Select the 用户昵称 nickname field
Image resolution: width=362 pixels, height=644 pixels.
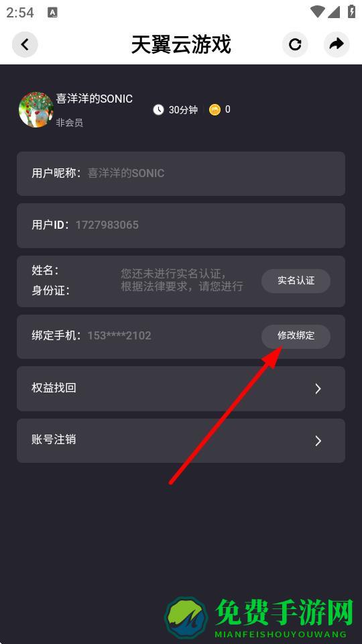click(x=181, y=174)
